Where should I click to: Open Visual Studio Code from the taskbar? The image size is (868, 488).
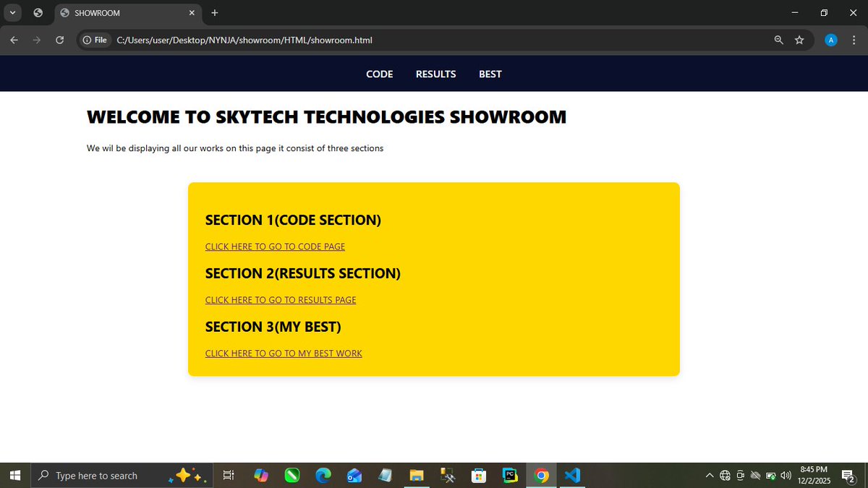[572, 475]
